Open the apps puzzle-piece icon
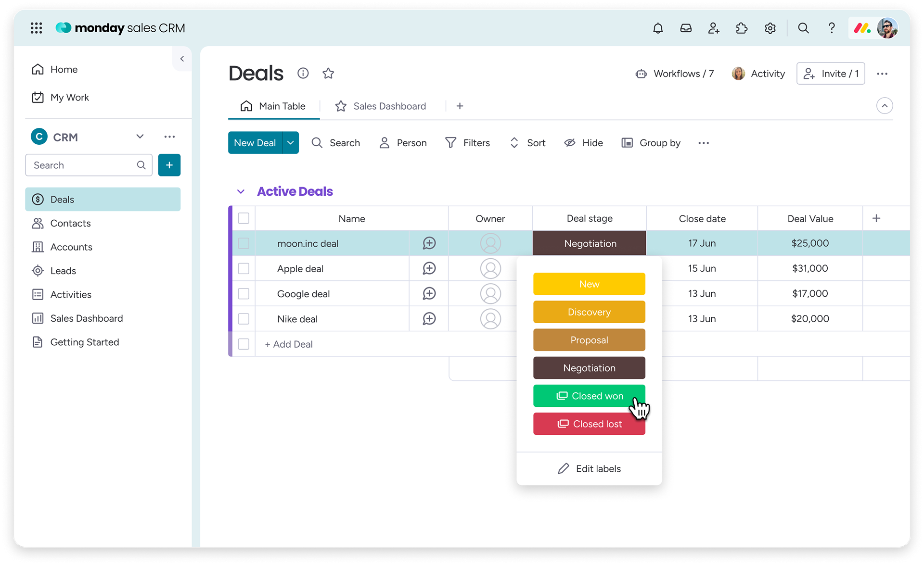 [x=742, y=28]
